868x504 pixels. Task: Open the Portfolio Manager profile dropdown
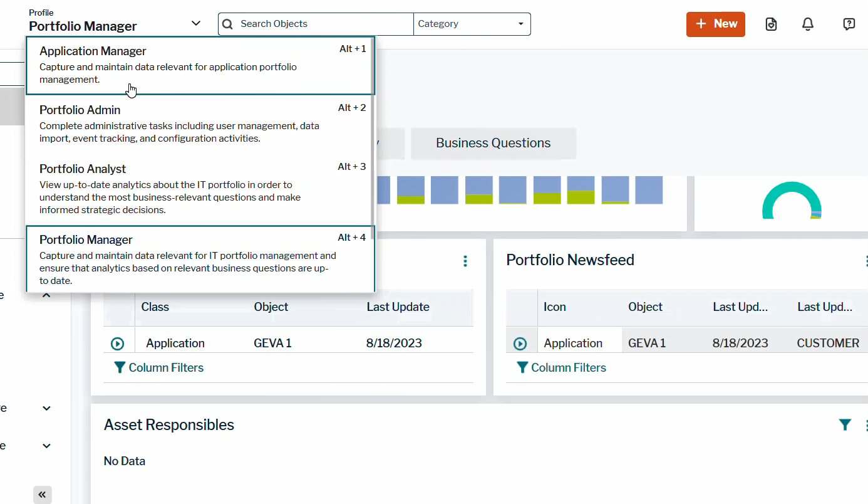pyautogui.click(x=195, y=22)
